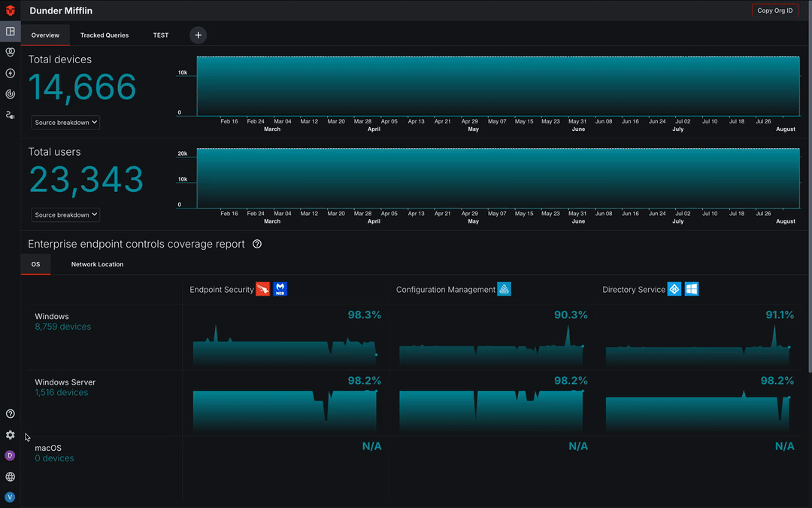The height and width of the screenshot is (508, 812).
Task: Open the settings gear icon
Action: [x=10, y=435]
